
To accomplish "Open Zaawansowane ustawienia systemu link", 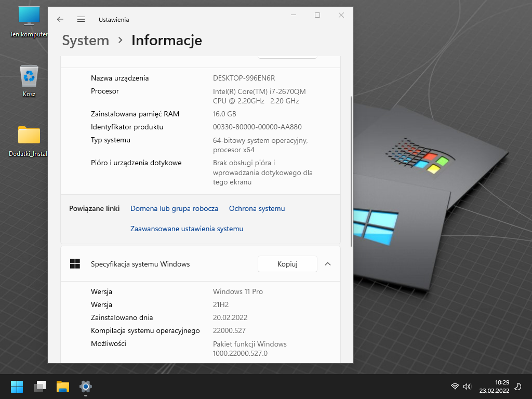I will click(187, 229).
